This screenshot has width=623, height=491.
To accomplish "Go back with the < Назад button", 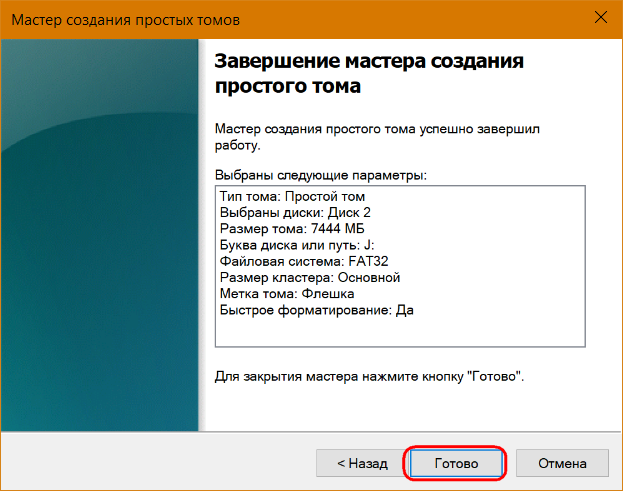I will [362, 463].
